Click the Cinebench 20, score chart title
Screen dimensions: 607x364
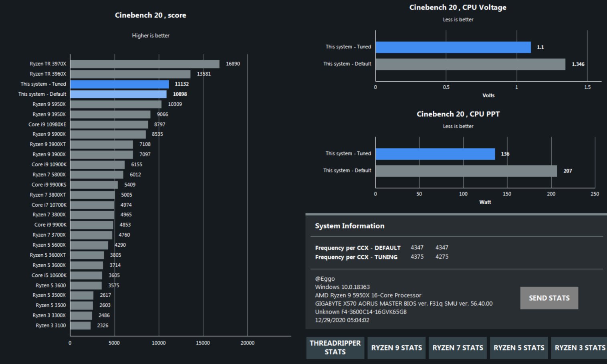coord(150,15)
